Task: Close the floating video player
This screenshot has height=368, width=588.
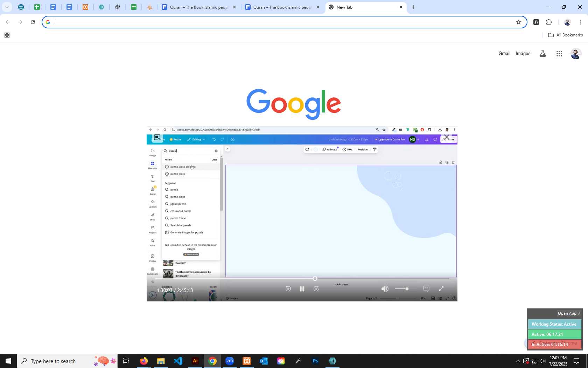Action: (447, 137)
